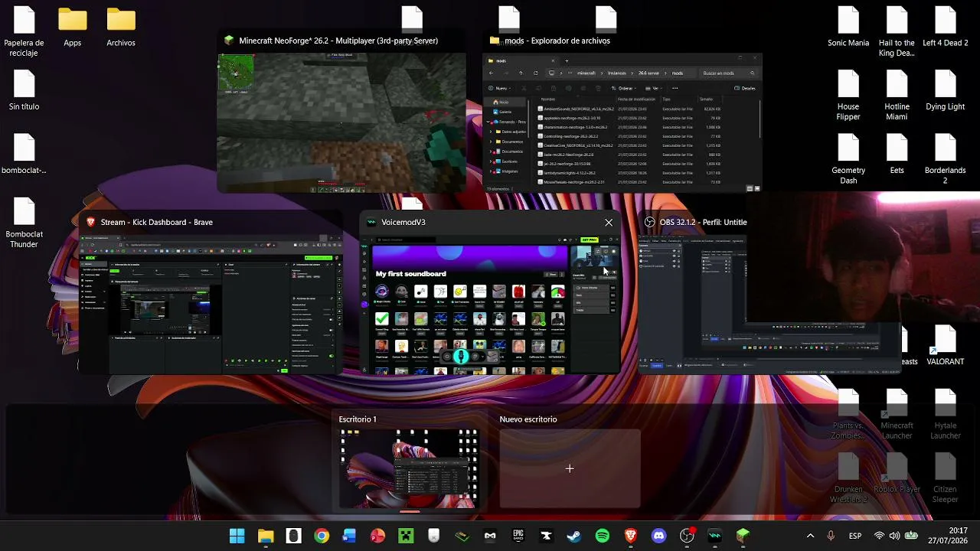Click the microphone icon in system tray
Screen dimensions: 980x551
tap(831, 536)
